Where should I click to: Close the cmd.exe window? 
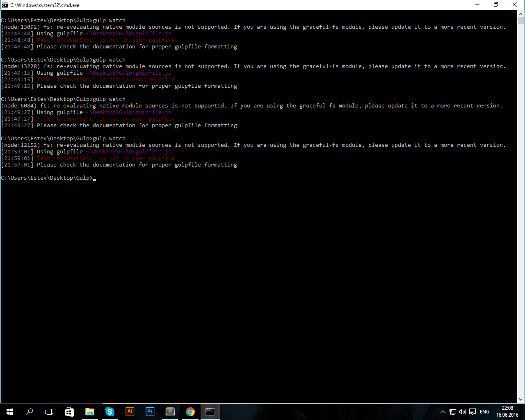(x=515, y=5)
